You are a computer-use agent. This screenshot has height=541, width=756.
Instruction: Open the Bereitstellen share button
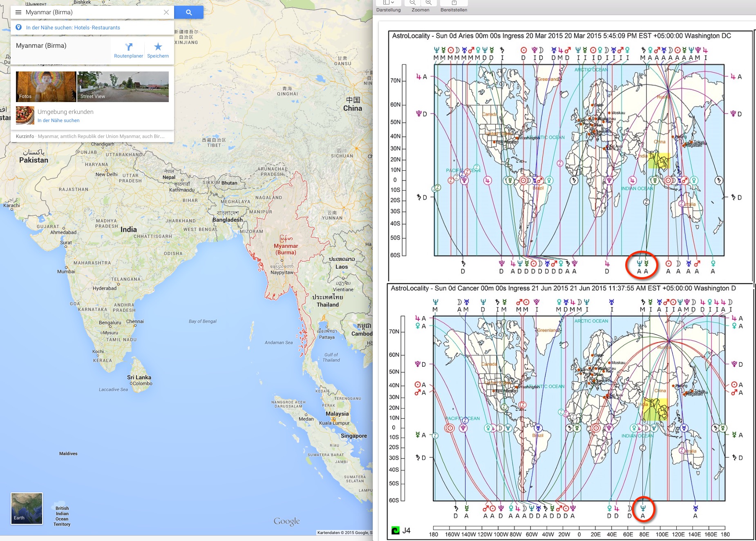pos(454,2)
